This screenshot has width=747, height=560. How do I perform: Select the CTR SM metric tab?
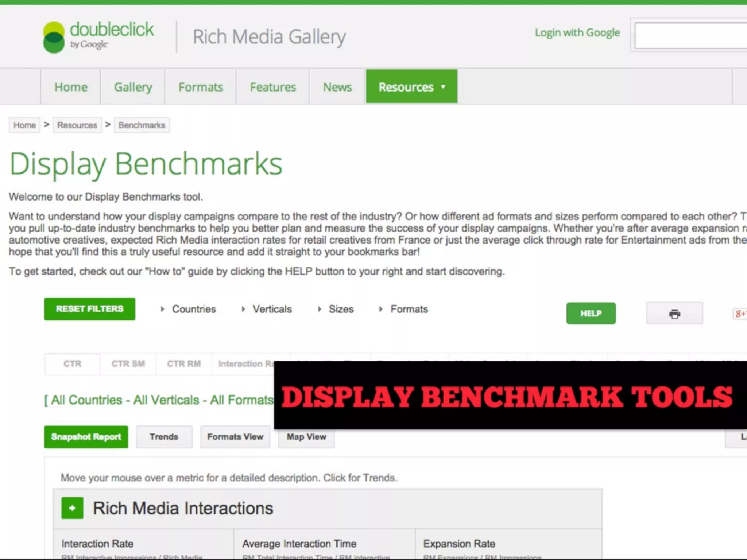pyautogui.click(x=128, y=364)
